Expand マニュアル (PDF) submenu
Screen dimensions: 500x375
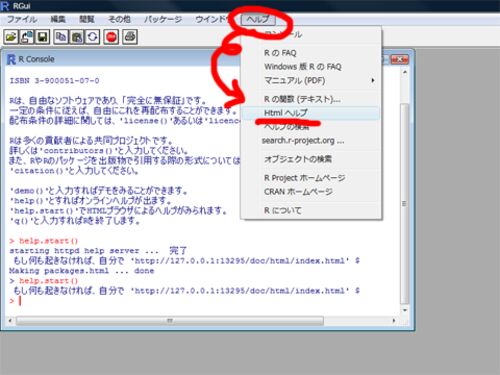311,81
